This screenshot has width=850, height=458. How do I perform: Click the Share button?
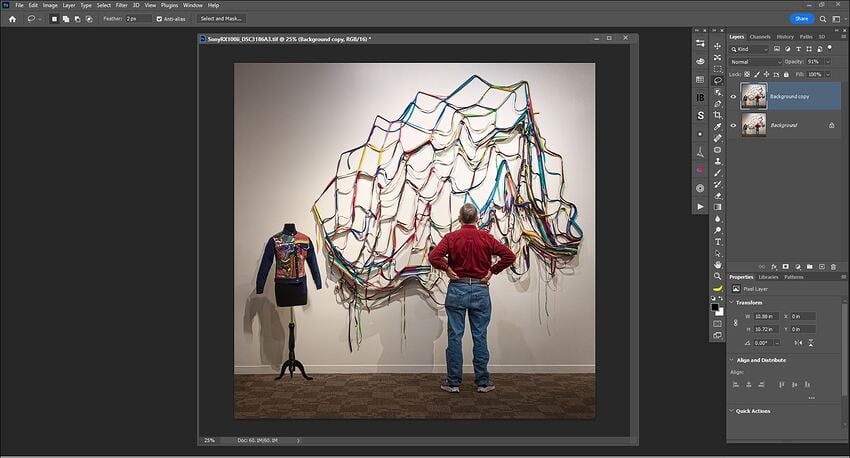coord(802,18)
